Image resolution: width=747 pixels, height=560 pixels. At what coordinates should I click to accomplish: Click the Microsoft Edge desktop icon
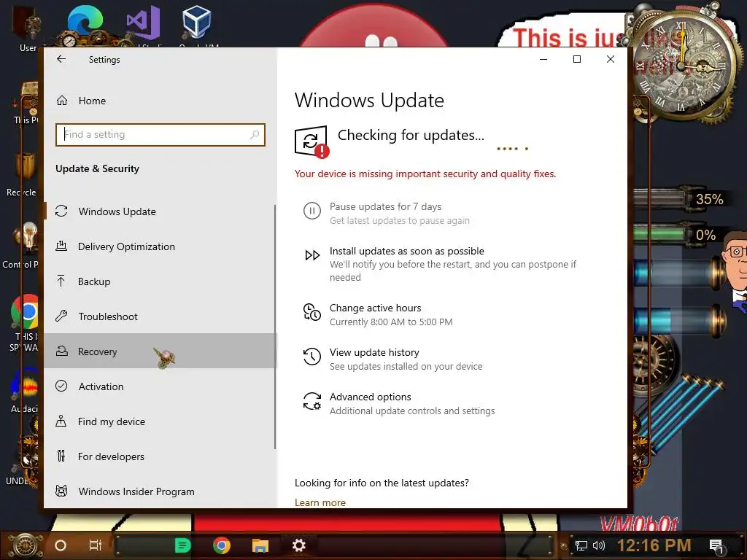click(x=85, y=20)
